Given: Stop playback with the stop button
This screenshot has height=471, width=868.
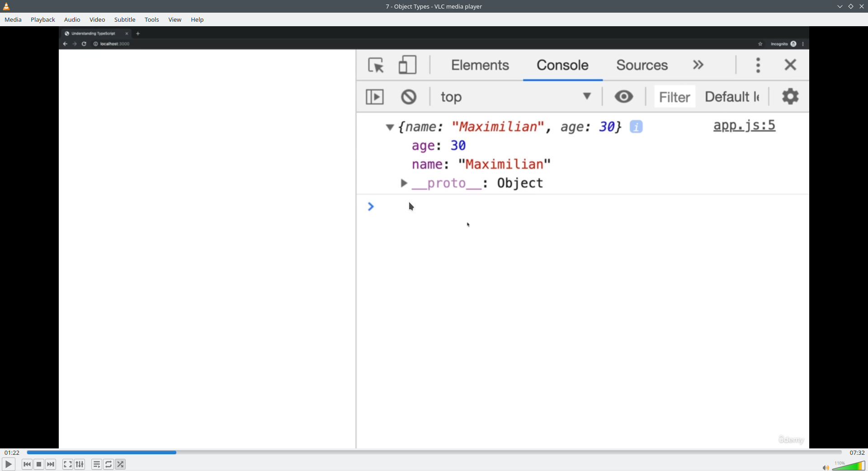Looking at the screenshot, I should [x=39, y=464].
